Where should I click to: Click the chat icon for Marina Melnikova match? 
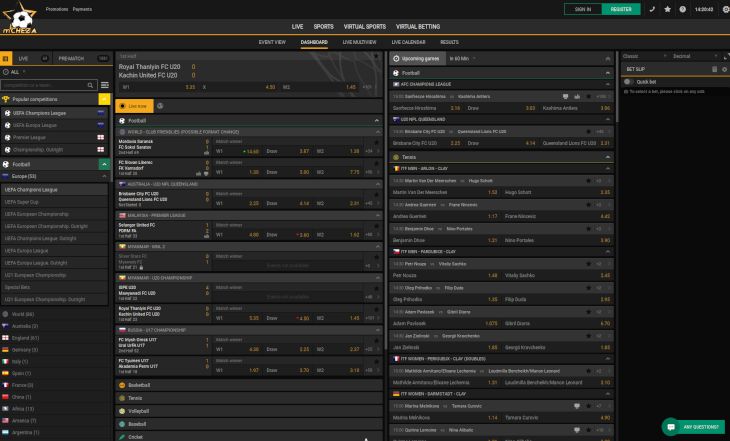tap(577, 406)
